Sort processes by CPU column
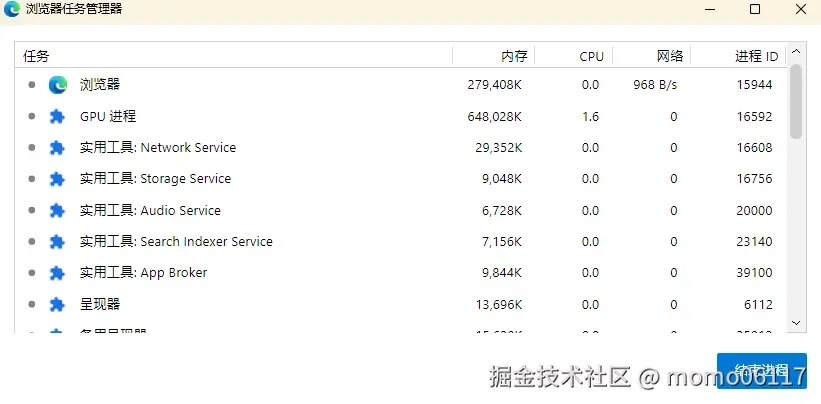821x404 pixels. 574,56
